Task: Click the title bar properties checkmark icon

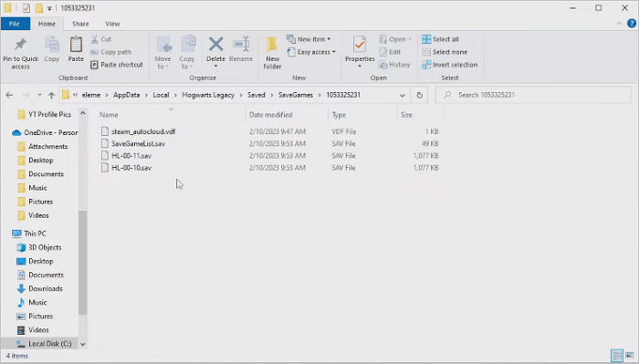Action: pyautogui.click(x=26, y=7)
